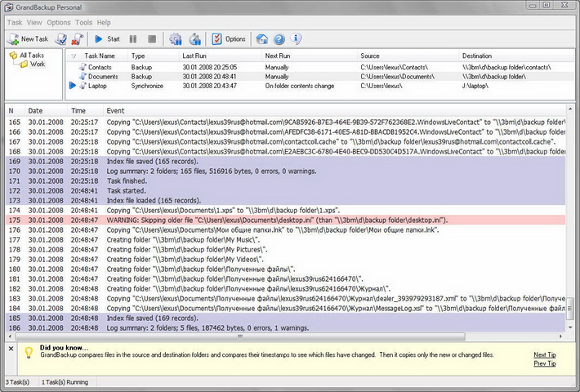Click the Options toolbar button label
This screenshot has width=580, height=392.
(x=235, y=39)
